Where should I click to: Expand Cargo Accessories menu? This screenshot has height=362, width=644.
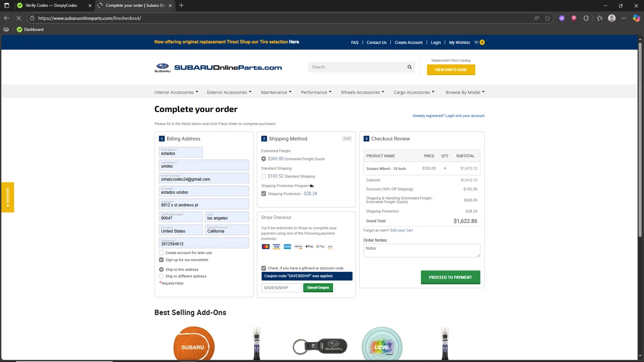tap(414, 92)
